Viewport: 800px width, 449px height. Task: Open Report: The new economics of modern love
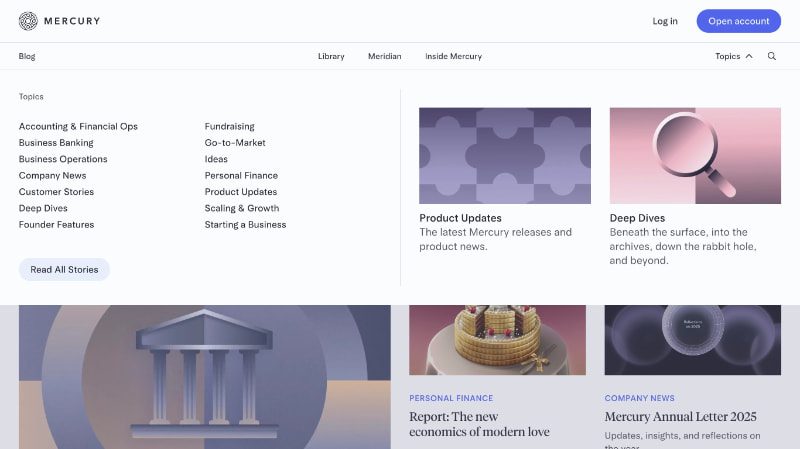(479, 424)
